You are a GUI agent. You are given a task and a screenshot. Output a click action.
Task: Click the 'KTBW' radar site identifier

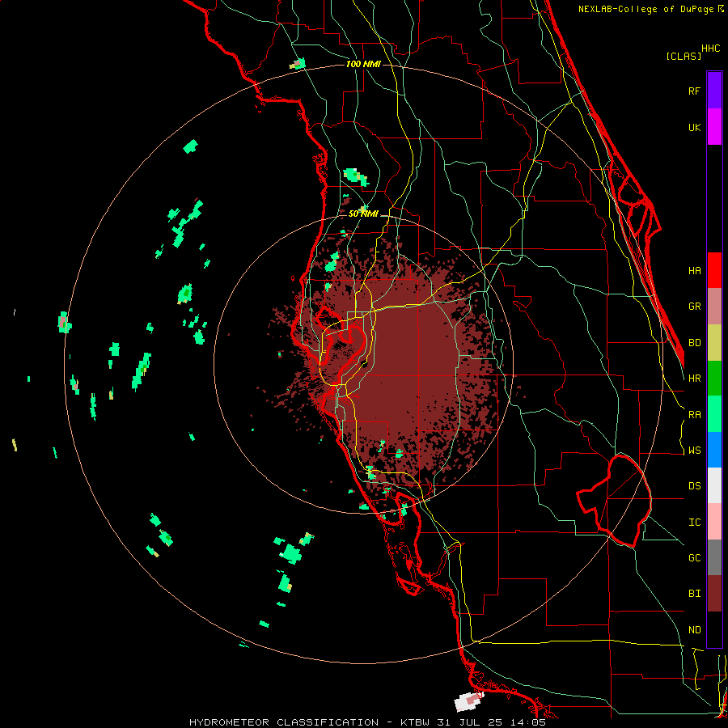[415, 722]
